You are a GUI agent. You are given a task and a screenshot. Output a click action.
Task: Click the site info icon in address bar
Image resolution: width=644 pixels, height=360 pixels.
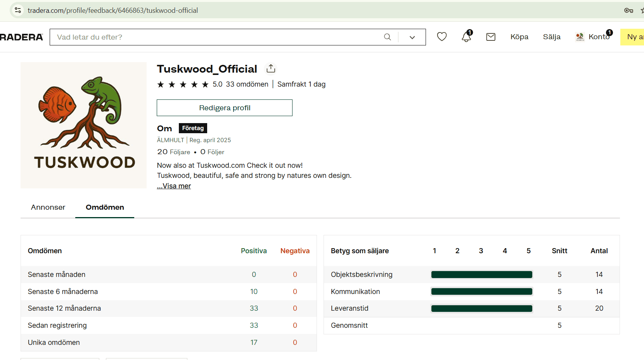click(x=18, y=10)
